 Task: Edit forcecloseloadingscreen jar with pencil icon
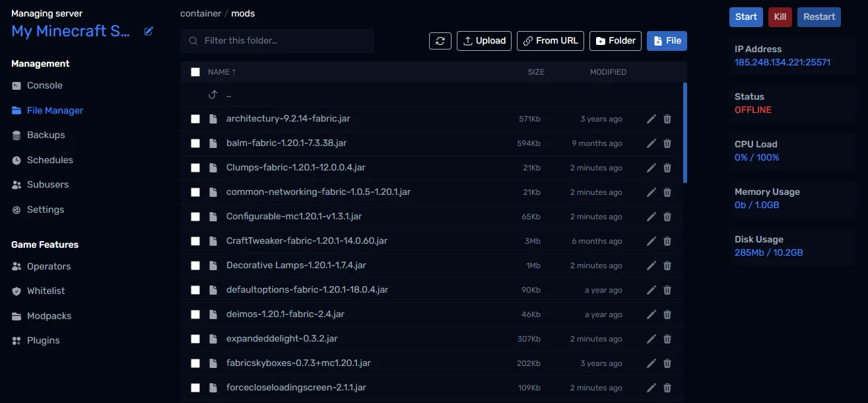point(651,388)
